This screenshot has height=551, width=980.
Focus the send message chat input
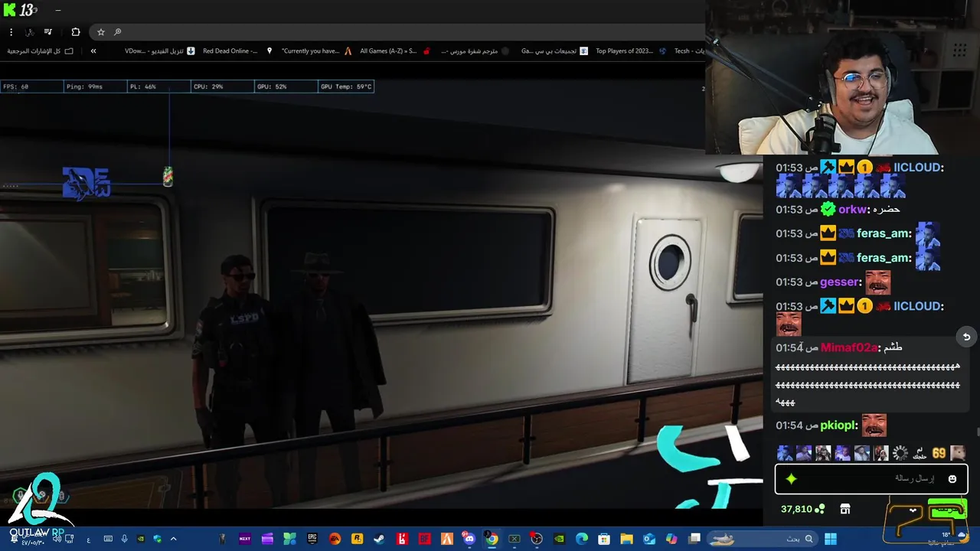point(871,479)
